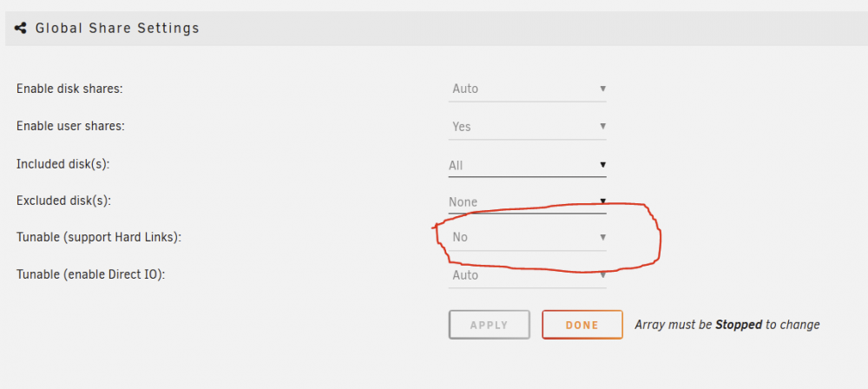
Task: Click the Enable user shares label
Action: point(70,127)
